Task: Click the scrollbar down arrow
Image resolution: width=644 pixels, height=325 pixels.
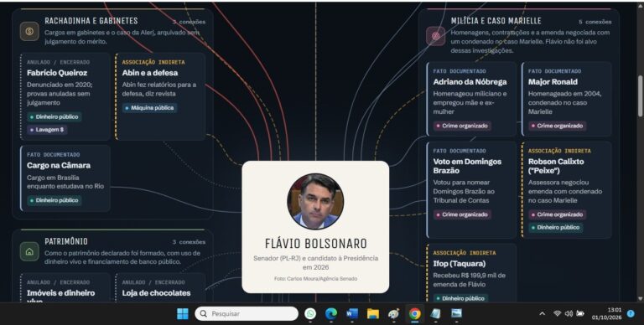Action: click(641, 299)
